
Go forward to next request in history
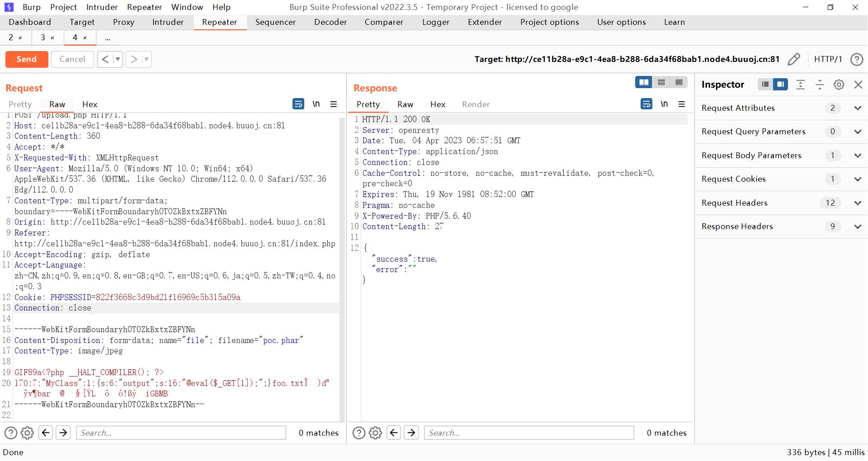pyautogui.click(x=134, y=59)
